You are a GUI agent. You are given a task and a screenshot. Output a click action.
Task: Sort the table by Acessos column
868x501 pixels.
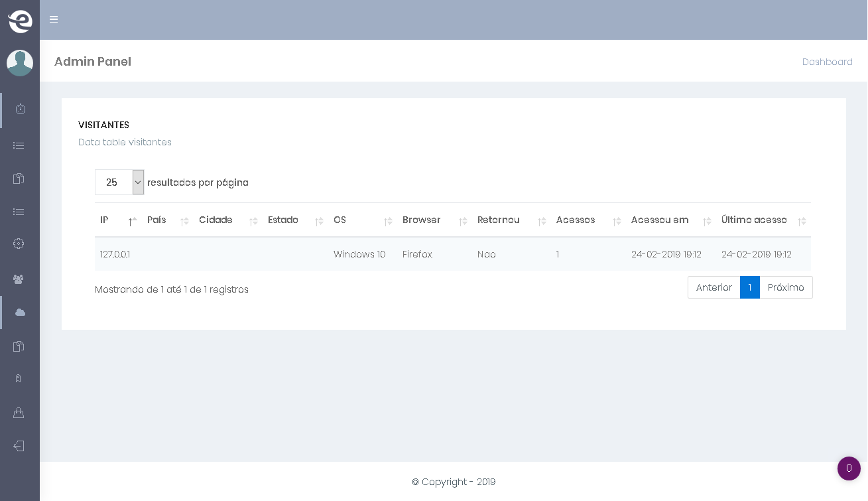(x=588, y=220)
